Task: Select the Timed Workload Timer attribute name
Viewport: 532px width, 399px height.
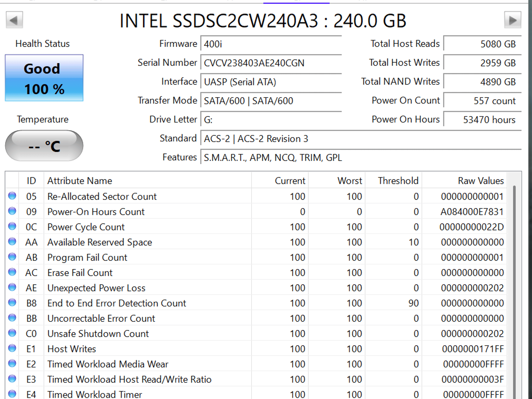Action: [95, 395]
